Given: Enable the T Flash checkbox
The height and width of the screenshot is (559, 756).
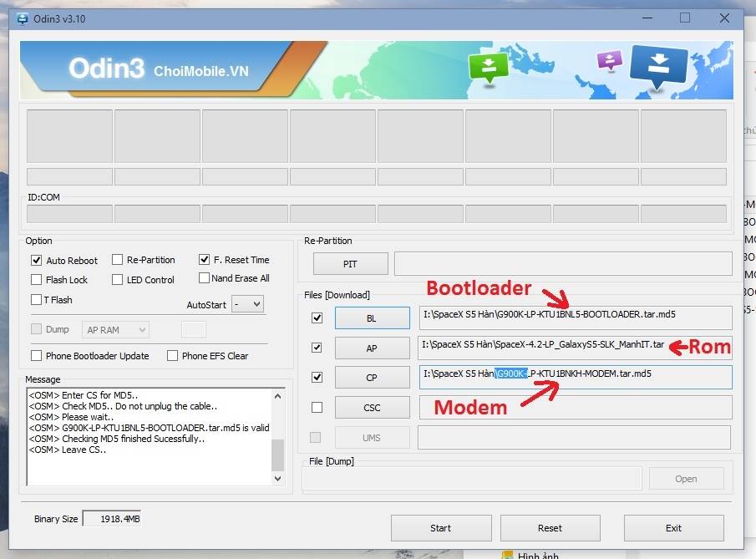Looking at the screenshot, I should click(36, 299).
